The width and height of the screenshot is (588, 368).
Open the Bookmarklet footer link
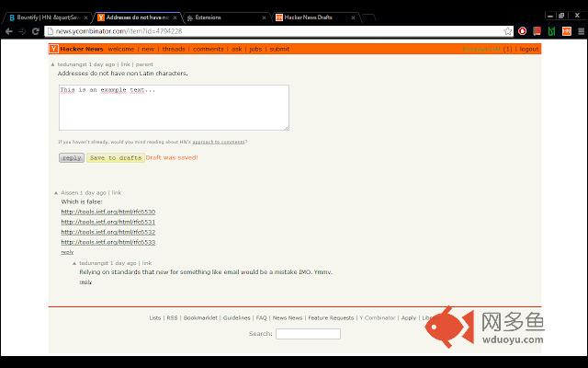200,317
